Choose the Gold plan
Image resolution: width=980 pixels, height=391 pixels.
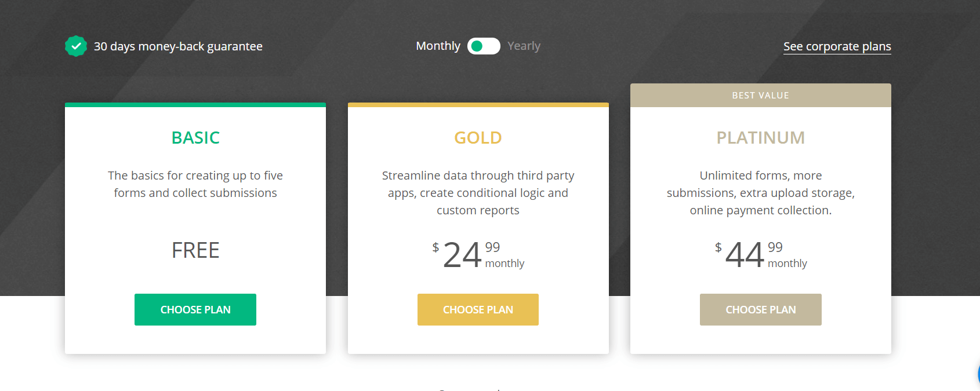tap(478, 309)
